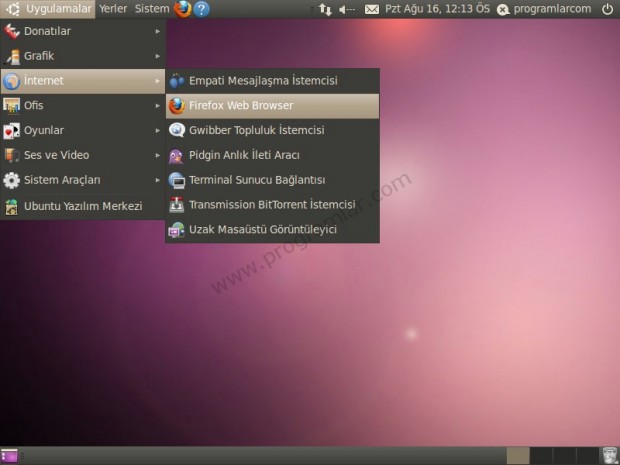Viewport: 620px width, 465px height.
Task: Click the Donatılar knife icon
Action: coord(11,31)
